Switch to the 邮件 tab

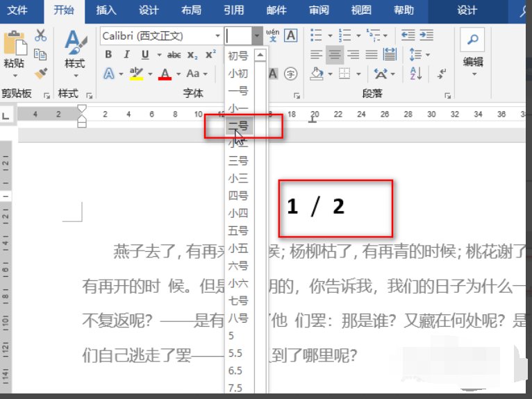point(276,10)
